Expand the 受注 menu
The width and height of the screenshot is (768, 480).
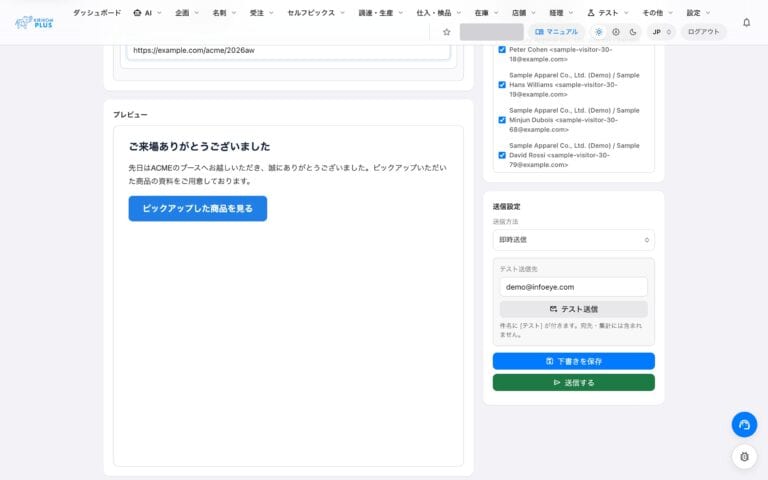coord(262,13)
